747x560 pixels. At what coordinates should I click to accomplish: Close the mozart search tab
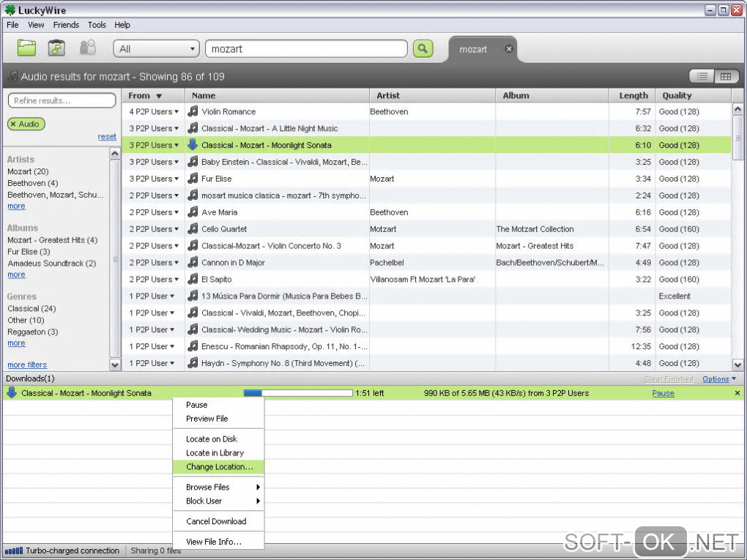(x=509, y=49)
